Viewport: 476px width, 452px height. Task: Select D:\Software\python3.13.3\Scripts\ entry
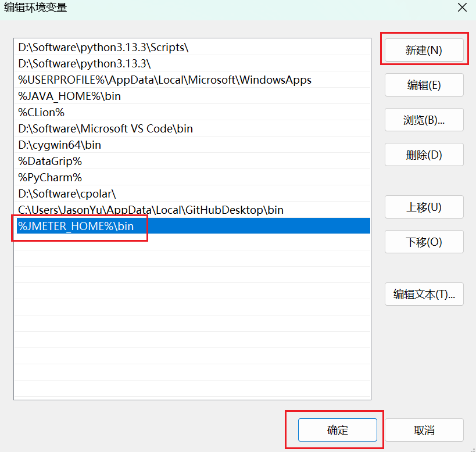coord(192,47)
